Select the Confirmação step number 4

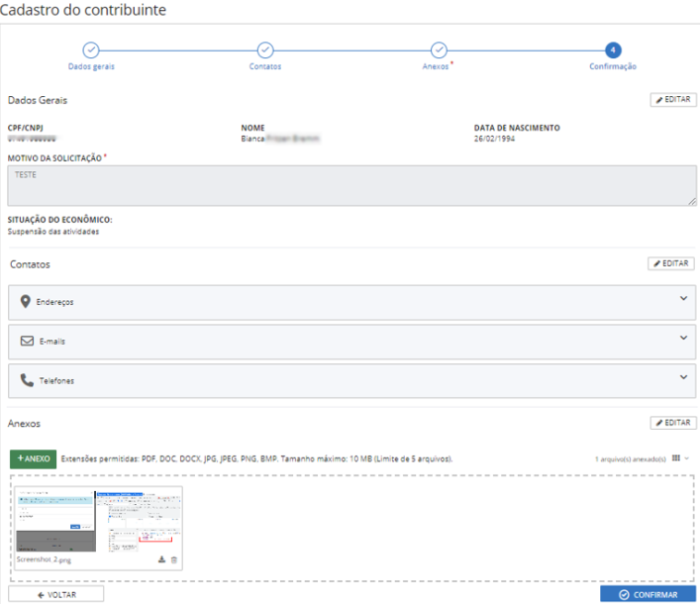[613, 50]
